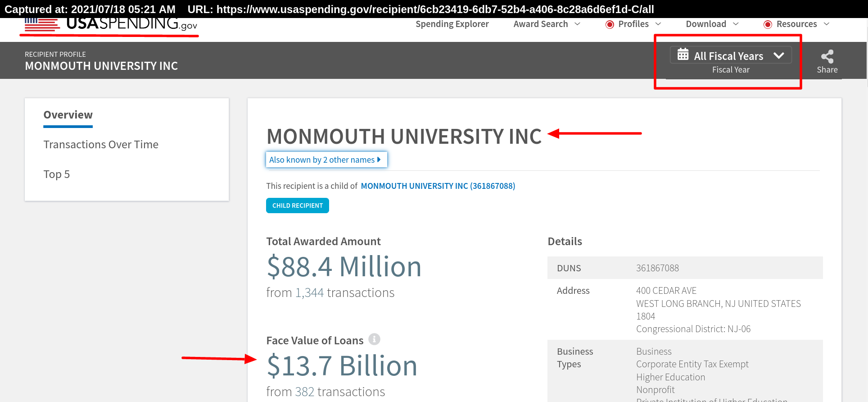Click Congressional District: NJ-06 text
868x402 pixels.
[x=693, y=329]
